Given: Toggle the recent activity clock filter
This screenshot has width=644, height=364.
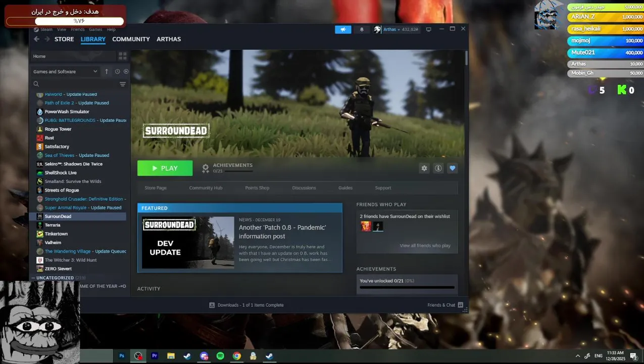Looking at the screenshot, I should click(117, 71).
